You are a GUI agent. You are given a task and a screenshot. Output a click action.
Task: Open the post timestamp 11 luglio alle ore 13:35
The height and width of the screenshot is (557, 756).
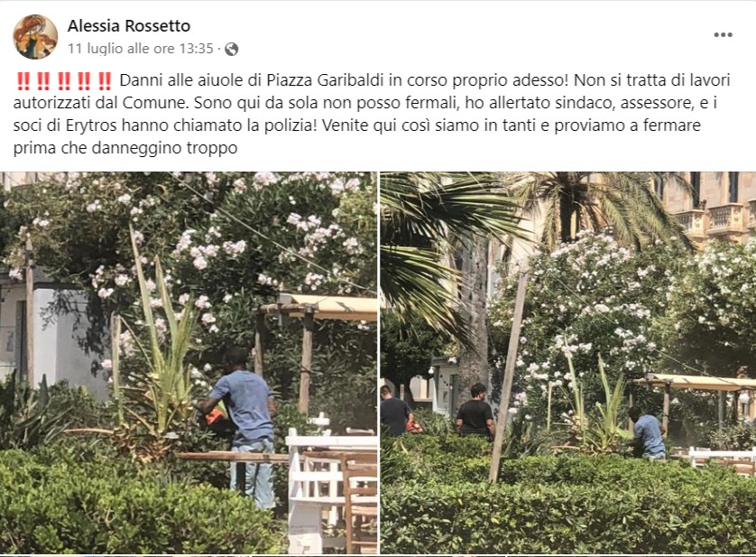(x=141, y=49)
